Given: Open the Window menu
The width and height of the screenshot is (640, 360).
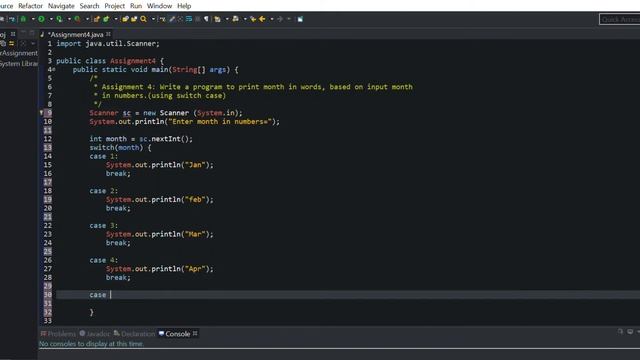Looking at the screenshot, I should 159,6.
